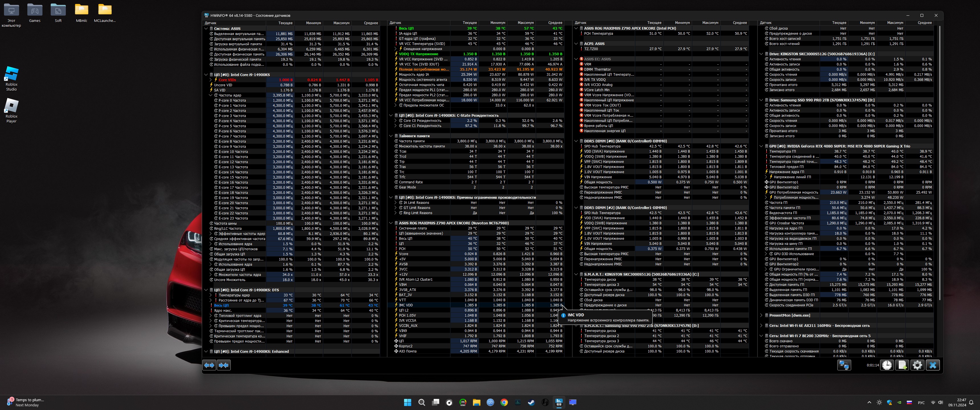Open qBittorrent from the taskbar
The height and width of the screenshot is (410, 980).
490,402
